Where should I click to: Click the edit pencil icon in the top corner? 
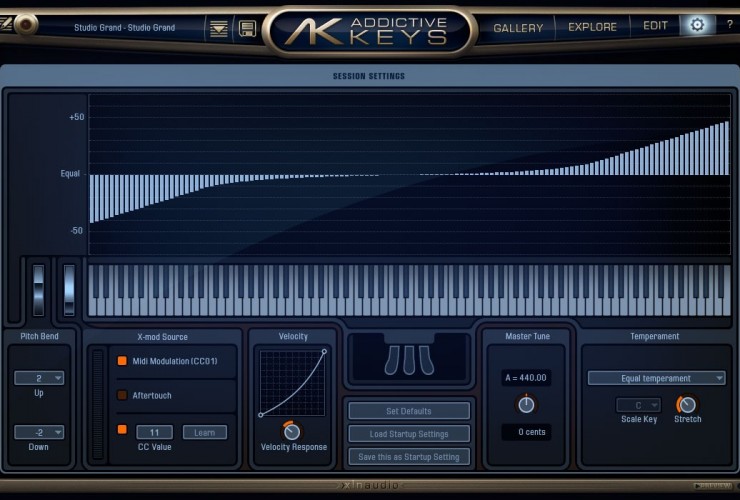pos(5,23)
